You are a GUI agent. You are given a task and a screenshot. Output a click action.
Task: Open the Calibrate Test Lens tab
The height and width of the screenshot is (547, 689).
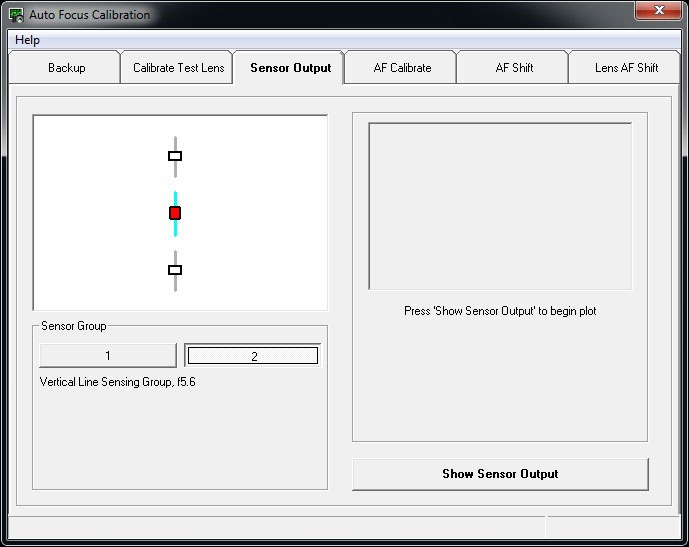(177, 67)
